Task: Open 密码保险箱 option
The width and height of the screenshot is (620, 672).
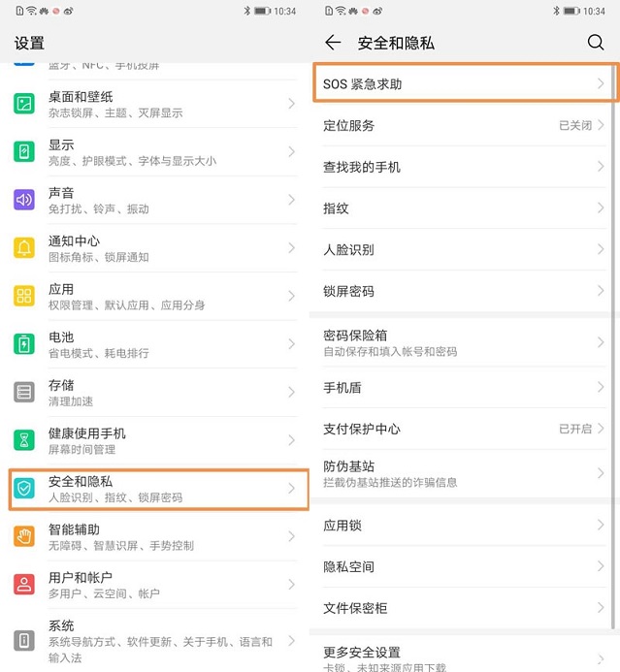Action: click(x=464, y=342)
